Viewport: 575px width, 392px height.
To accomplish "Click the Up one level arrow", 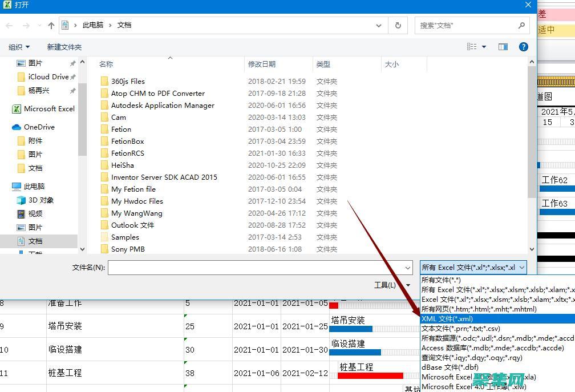I will pos(51,25).
